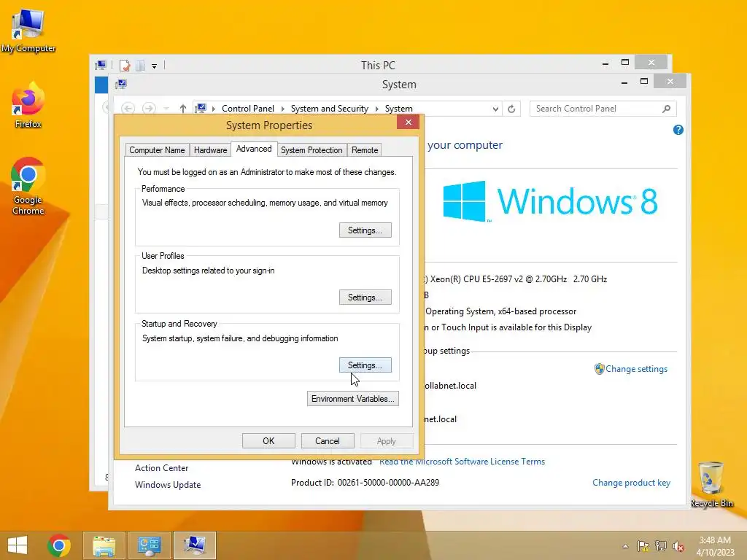Open clock showing 3:48 AM
This screenshot has height=560, width=747.
pyautogui.click(x=715, y=546)
